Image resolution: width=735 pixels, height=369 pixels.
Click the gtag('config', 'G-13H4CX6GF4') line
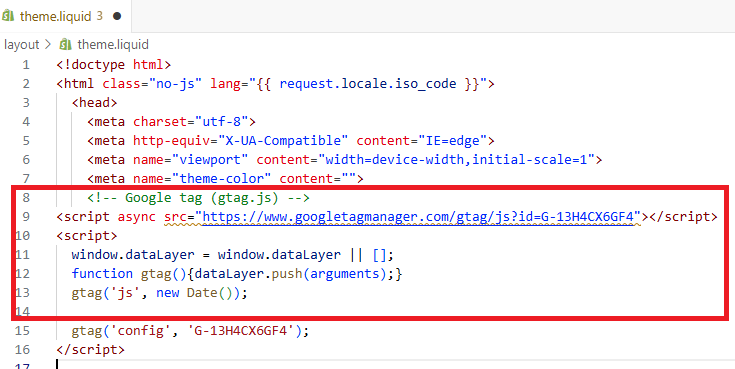tap(190, 331)
